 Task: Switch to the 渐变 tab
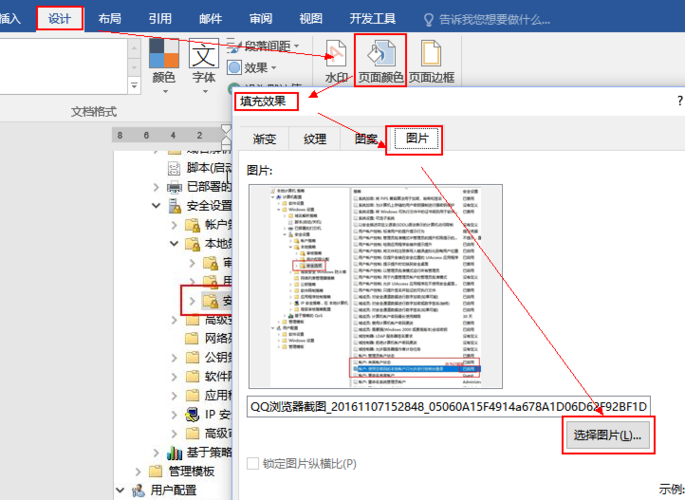[x=264, y=139]
